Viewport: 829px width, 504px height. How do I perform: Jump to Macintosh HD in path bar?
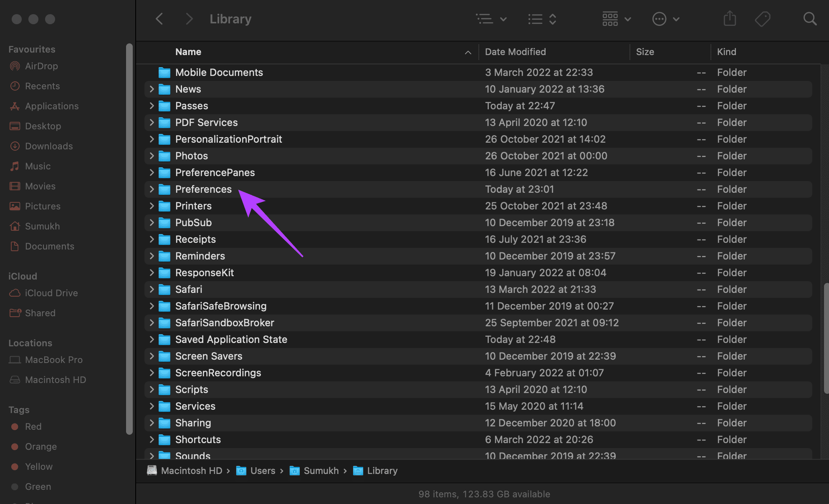tap(185, 471)
